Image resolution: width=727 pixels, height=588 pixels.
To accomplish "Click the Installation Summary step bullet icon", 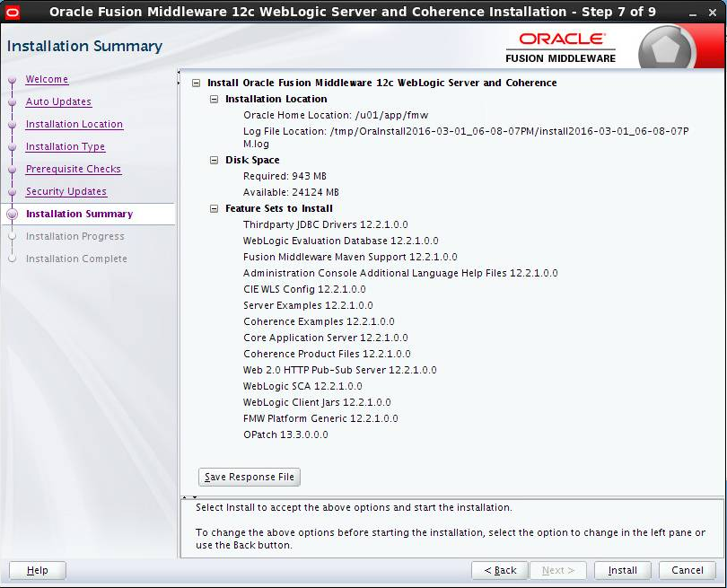I will click(13, 215).
